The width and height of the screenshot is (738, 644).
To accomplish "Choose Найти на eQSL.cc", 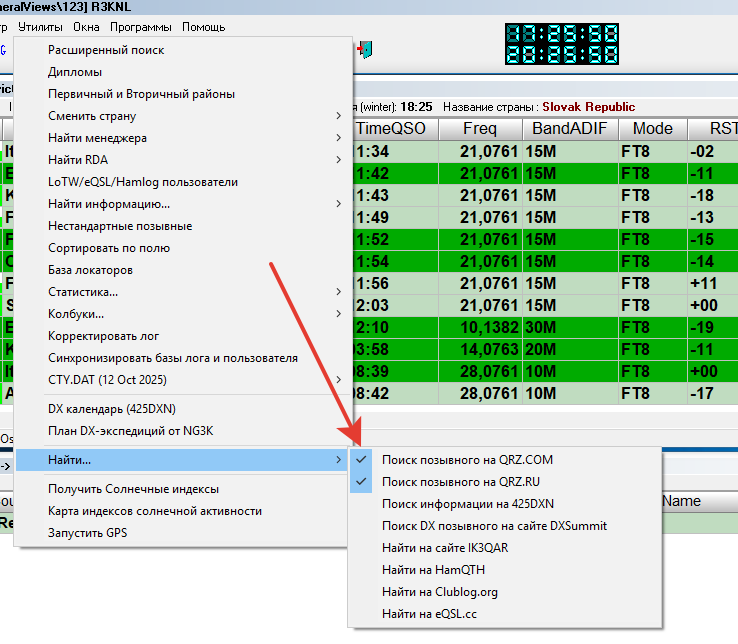I will point(505,614).
